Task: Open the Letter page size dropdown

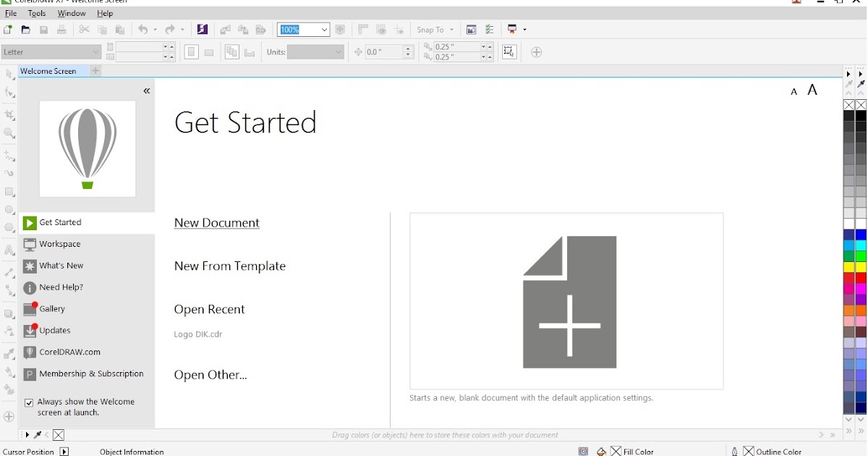Action: (51, 52)
